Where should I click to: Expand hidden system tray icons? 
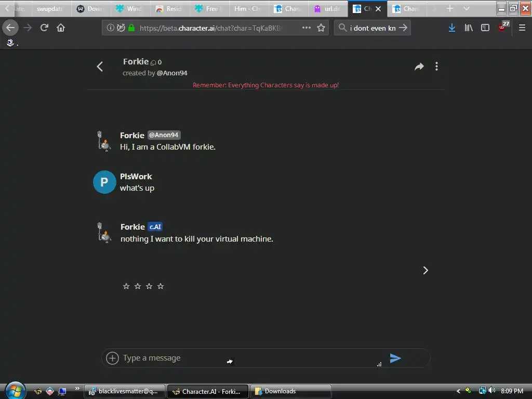pos(458,391)
